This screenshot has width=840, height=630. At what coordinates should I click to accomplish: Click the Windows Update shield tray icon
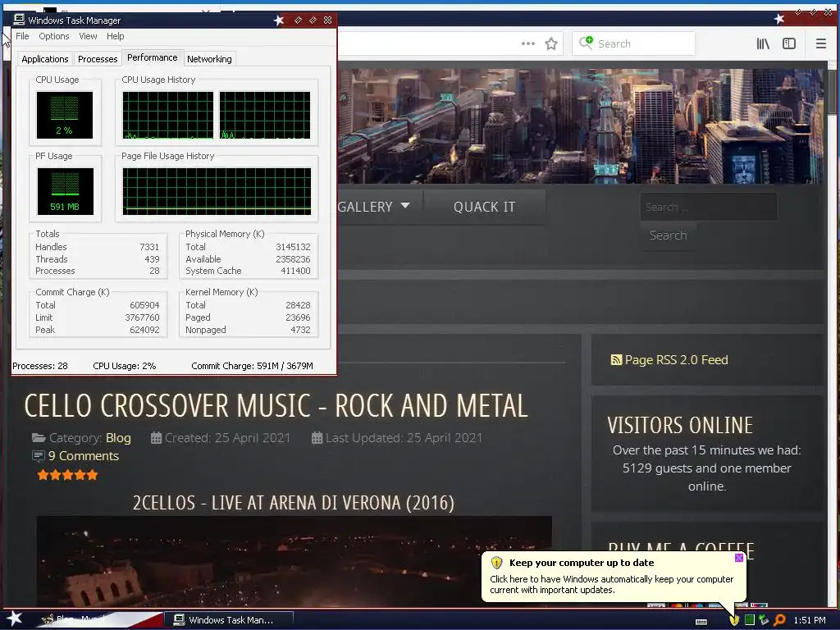[x=734, y=620]
